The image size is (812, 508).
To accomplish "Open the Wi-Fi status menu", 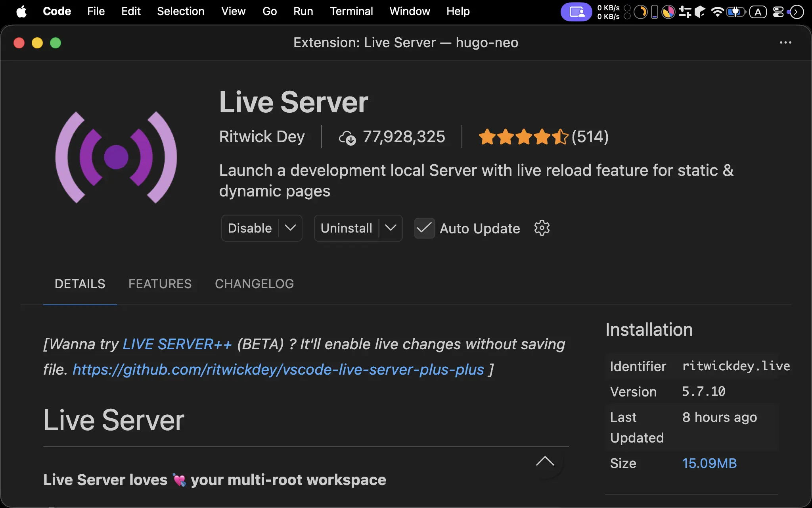I will click(x=717, y=12).
